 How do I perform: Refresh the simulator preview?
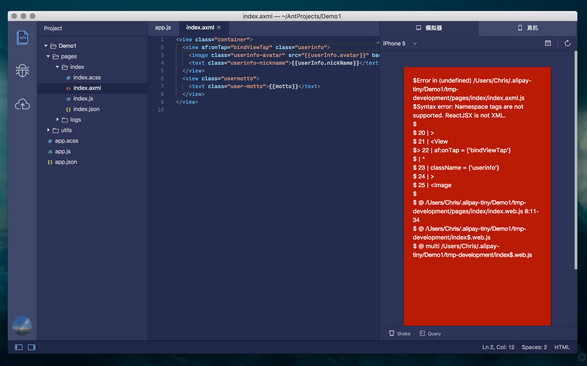coord(568,43)
